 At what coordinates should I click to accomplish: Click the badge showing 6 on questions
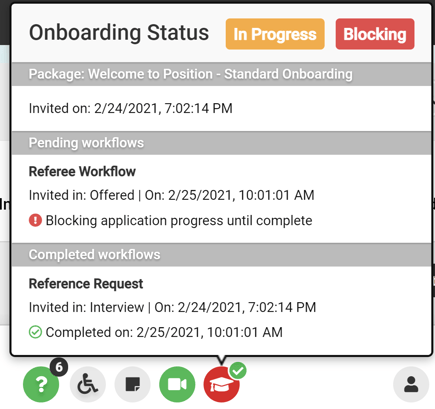click(59, 367)
